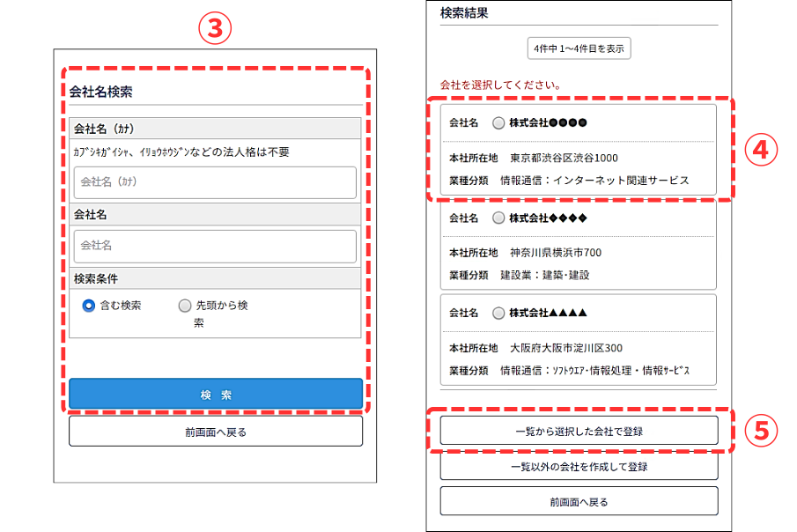The image size is (797, 532).
Task: Click the circled number ③ marker
Action: point(214,28)
